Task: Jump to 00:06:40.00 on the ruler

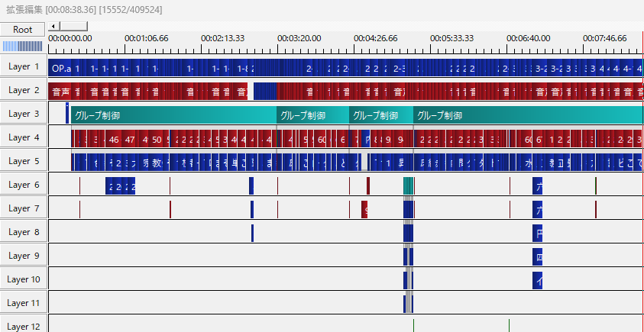Action: tap(528, 39)
